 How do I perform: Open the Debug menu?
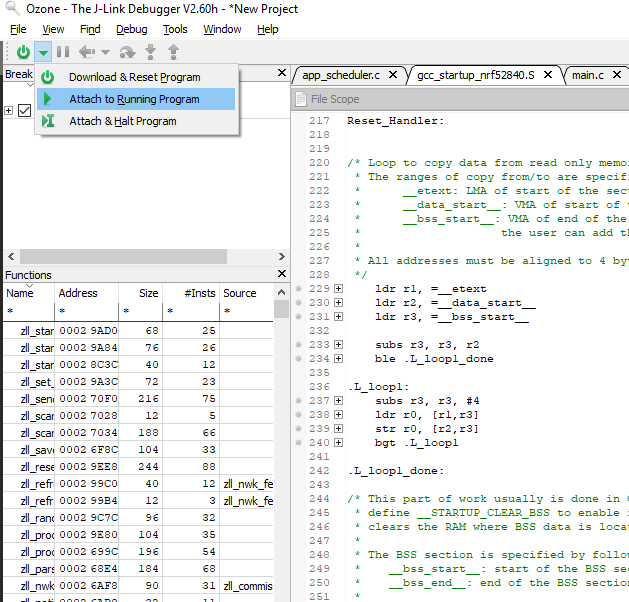click(132, 29)
